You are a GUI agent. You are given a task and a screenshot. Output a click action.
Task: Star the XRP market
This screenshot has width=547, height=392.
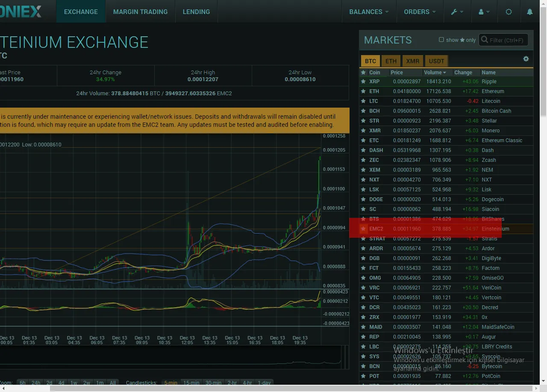[363, 82]
